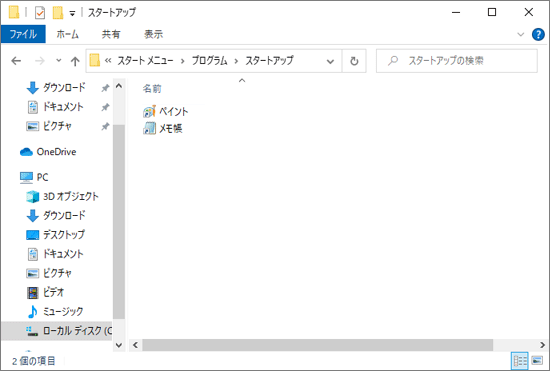
Task: Click the pin icon beside pinned ドキュメント
Action: 105,107
